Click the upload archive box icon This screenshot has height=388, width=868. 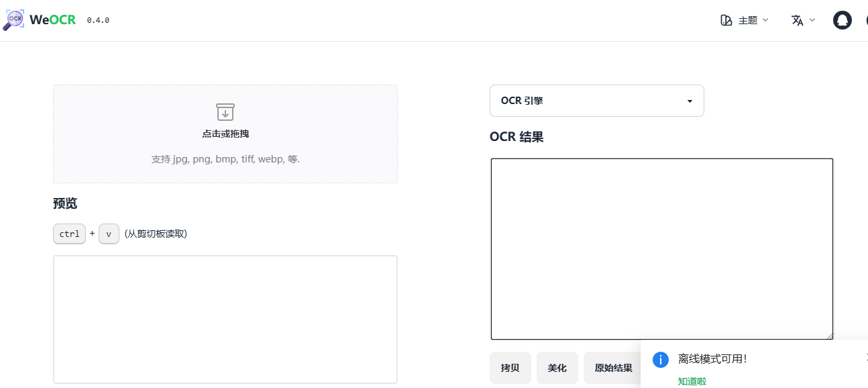(225, 112)
